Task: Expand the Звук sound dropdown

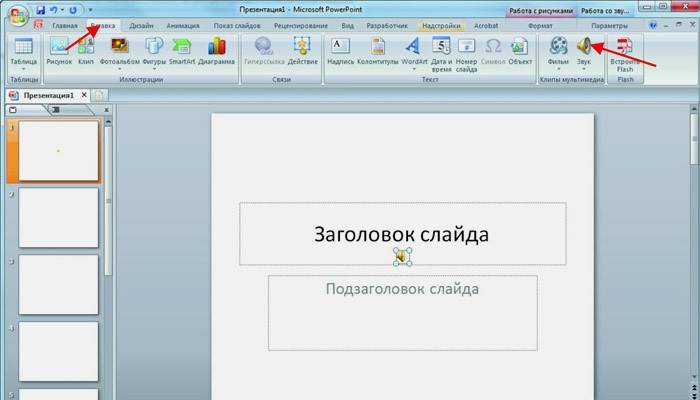Action: pyautogui.click(x=584, y=70)
